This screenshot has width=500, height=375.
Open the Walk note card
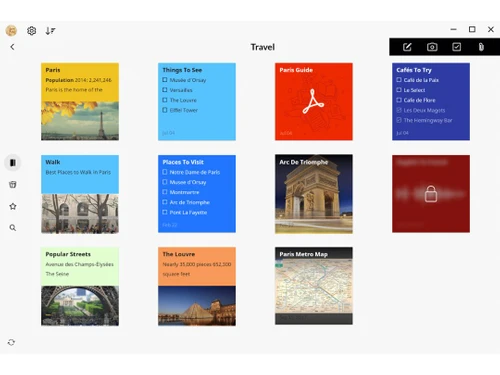(80, 194)
